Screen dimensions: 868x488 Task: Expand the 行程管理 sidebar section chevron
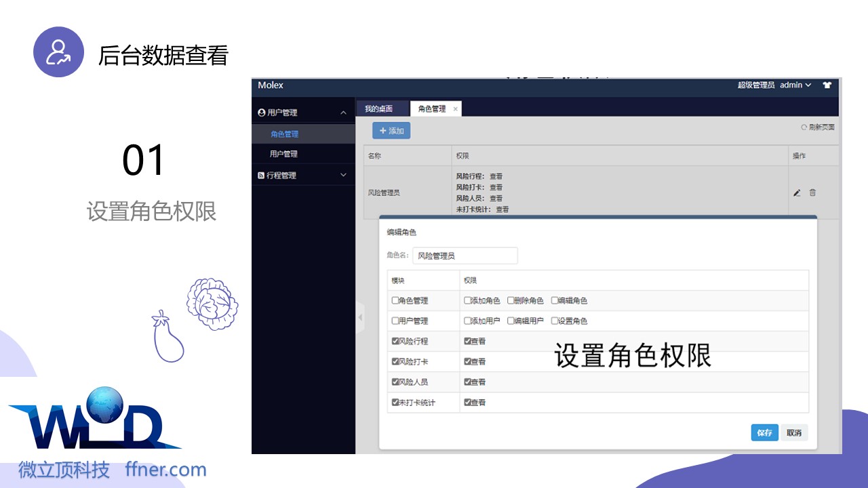343,176
